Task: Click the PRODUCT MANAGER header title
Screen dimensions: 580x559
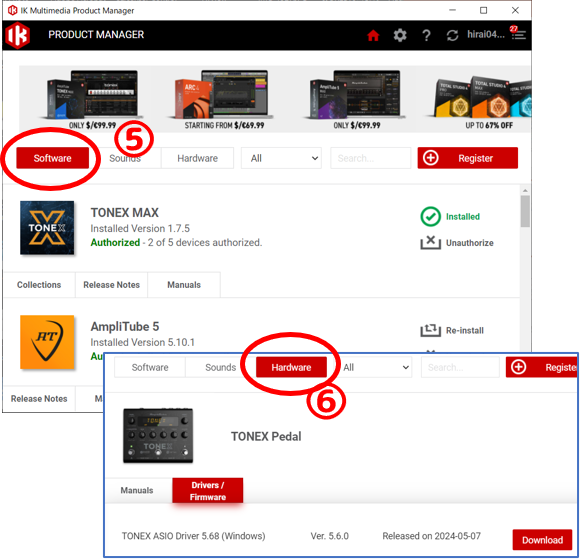Action: (96, 34)
